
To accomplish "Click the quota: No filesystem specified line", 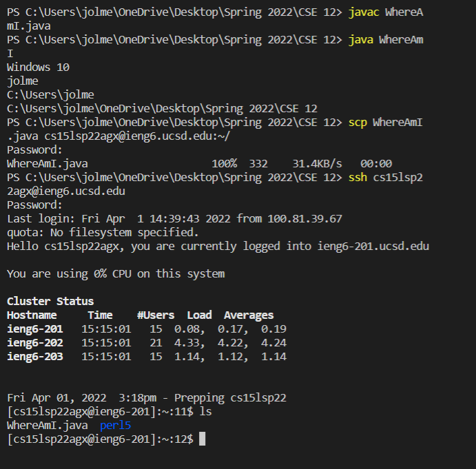I will tap(103, 232).
